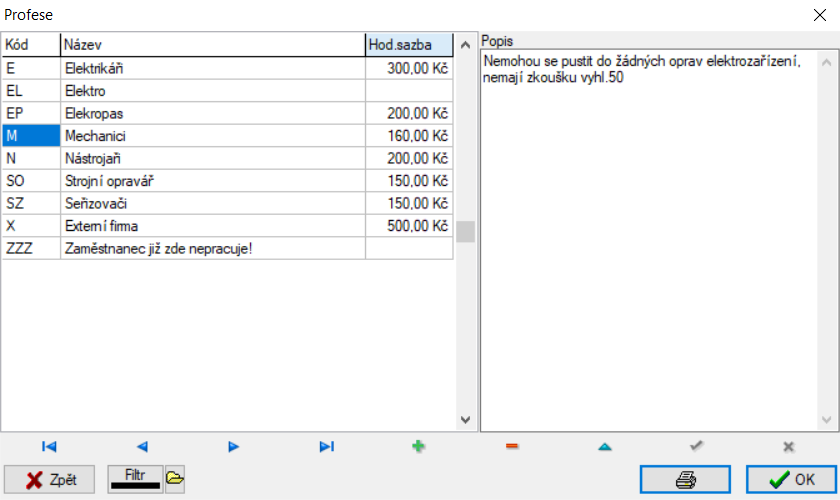This screenshot has width=840, height=500.
Task: Select row code SO
Action: (x=31, y=181)
